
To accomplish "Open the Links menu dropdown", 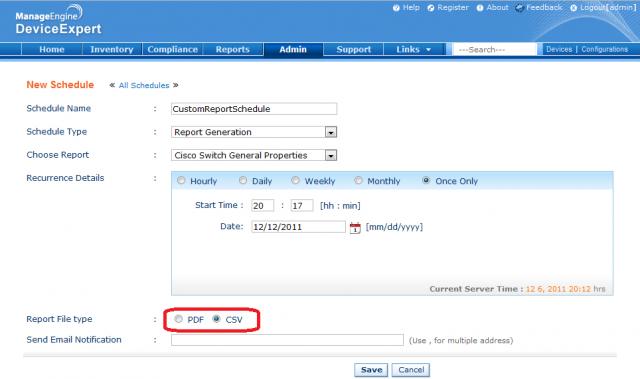I will coord(413,49).
